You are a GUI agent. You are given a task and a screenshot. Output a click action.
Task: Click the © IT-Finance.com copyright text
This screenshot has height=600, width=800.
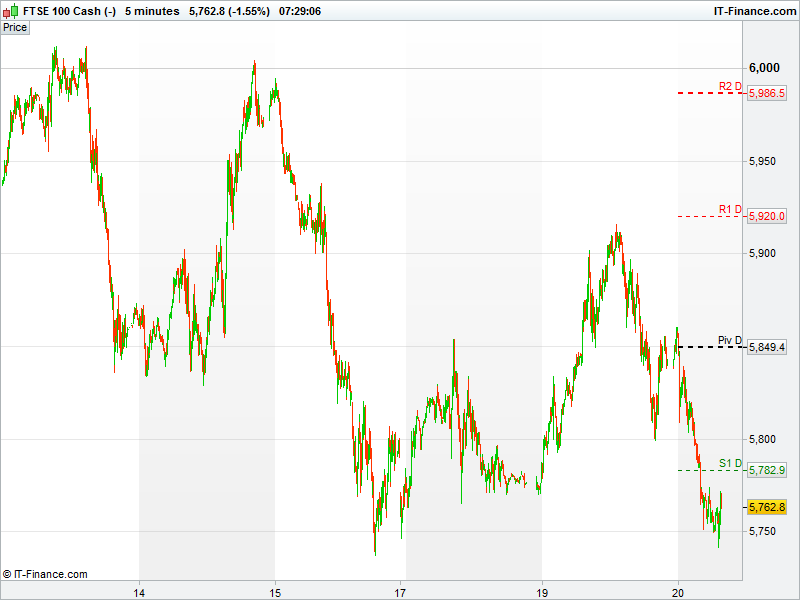coord(45,574)
